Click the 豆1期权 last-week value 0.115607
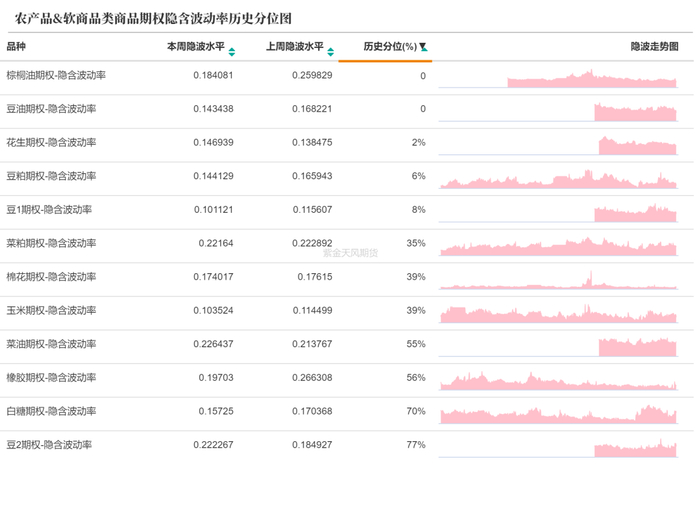 312,210
